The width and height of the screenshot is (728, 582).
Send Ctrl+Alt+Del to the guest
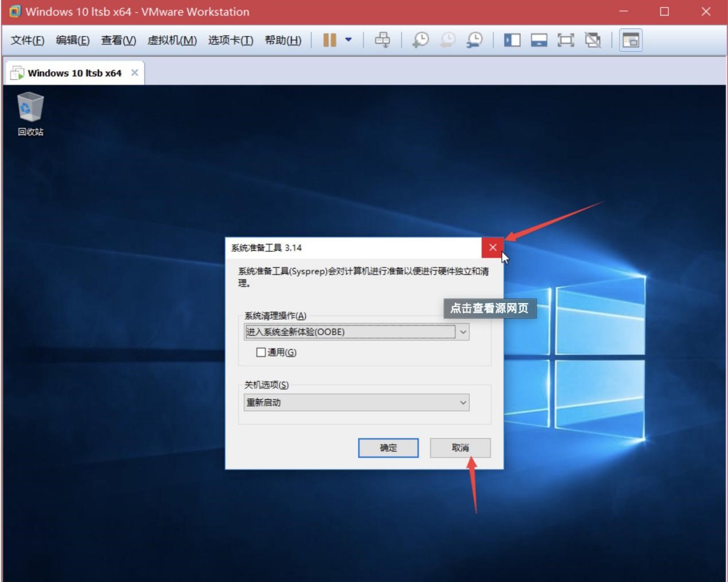click(383, 40)
